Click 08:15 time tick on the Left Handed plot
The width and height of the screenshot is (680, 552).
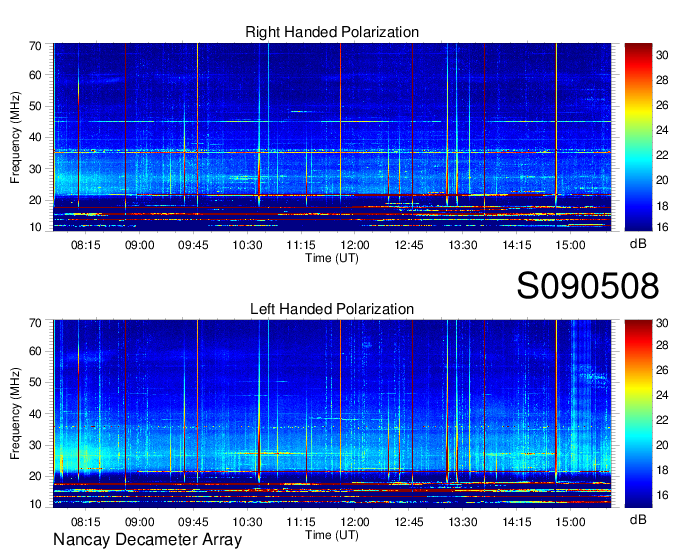(x=85, y=522)
